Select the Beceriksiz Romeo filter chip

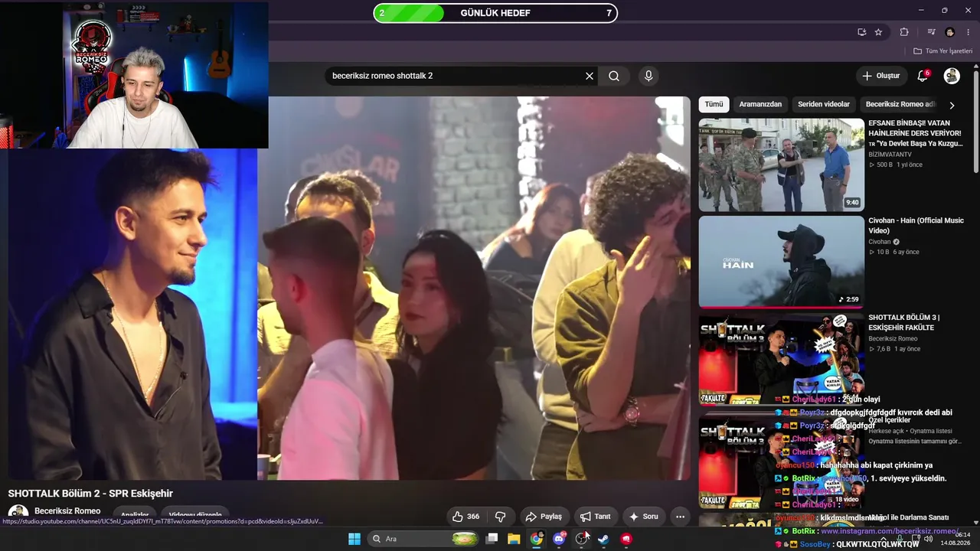[900, 104]
